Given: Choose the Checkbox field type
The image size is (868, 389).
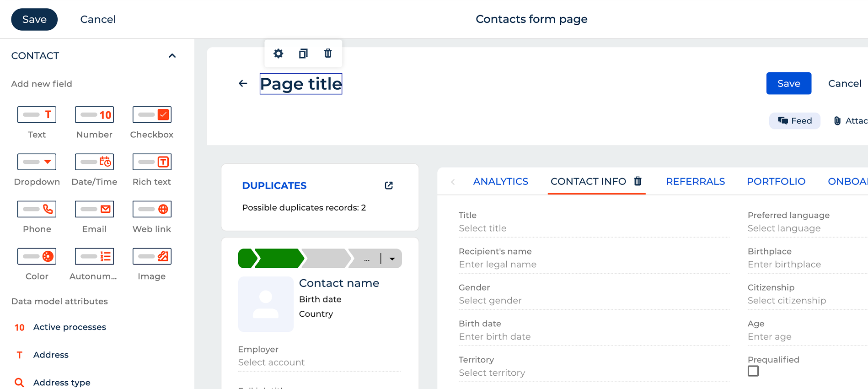Looking at the screenshot, I should [152, 115].
